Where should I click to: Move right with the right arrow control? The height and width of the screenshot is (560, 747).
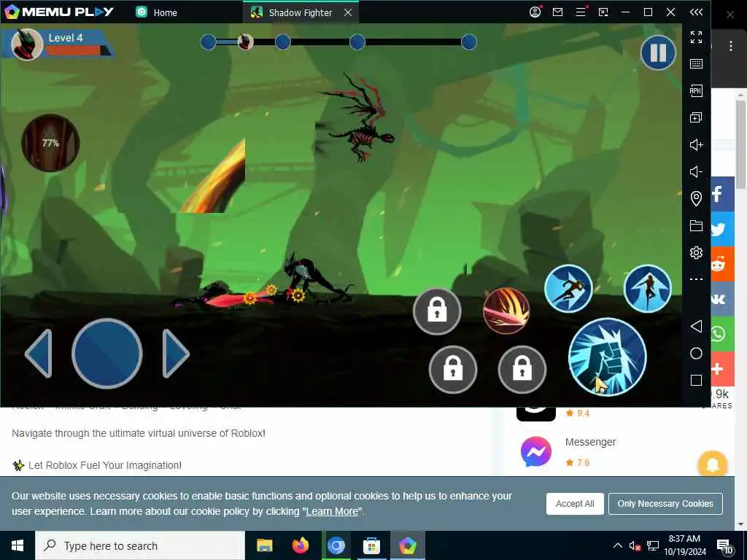176,354
